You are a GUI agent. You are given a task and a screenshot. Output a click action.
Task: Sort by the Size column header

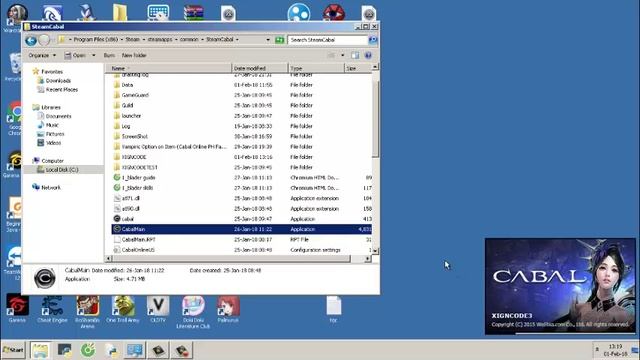pos(358,68)
